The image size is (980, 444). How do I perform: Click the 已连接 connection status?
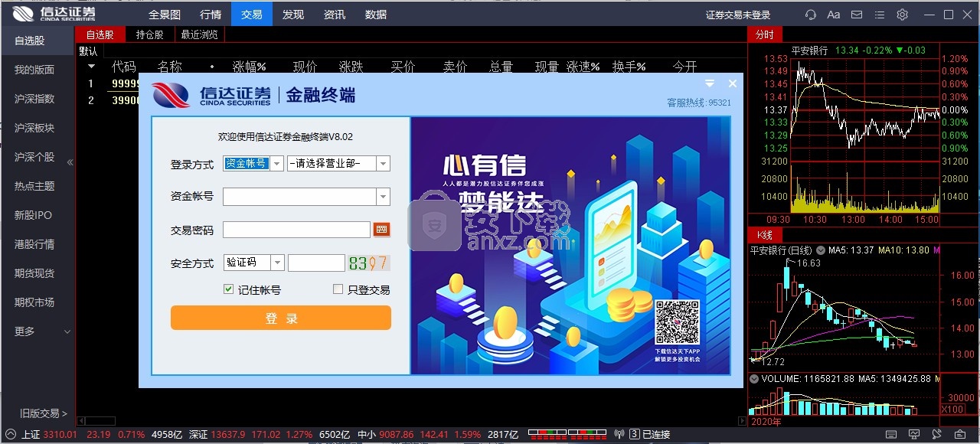(656, 435)
